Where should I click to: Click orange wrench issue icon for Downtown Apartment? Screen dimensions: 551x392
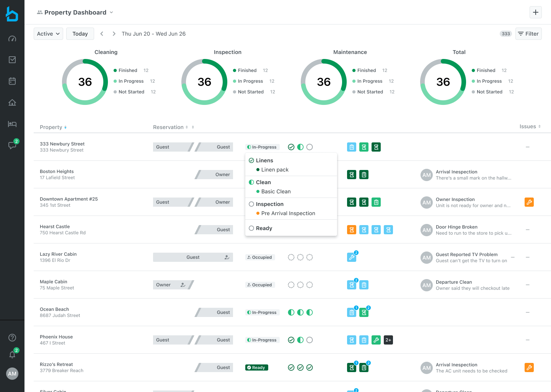529,202
